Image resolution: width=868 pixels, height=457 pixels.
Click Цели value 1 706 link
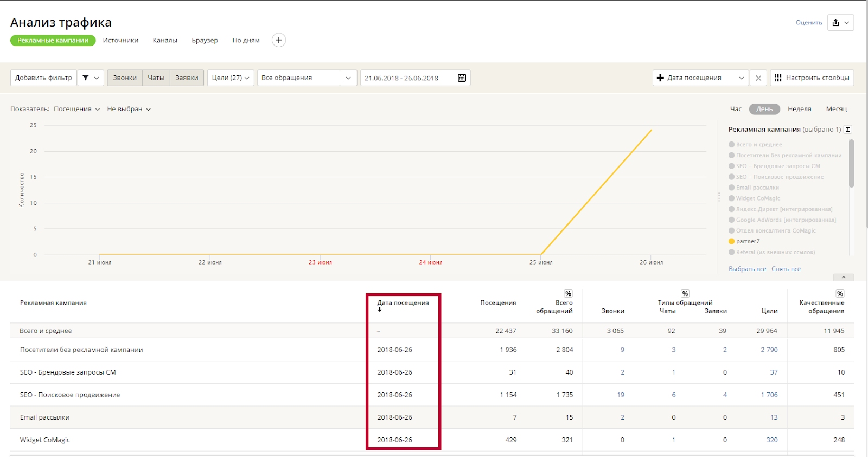769,395
